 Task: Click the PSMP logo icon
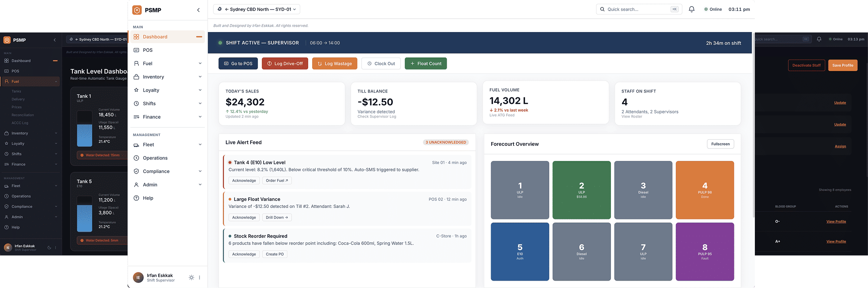(137, 10)
